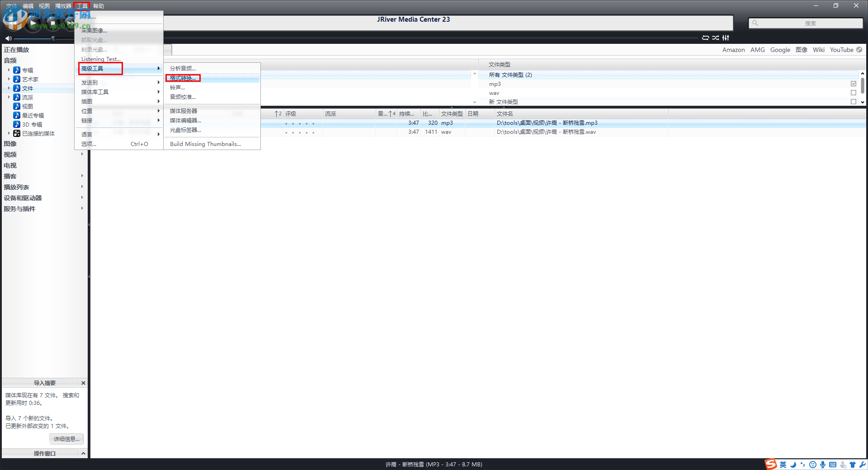Click the volume slider handle

pyautogui.click(x=53, y=38)
